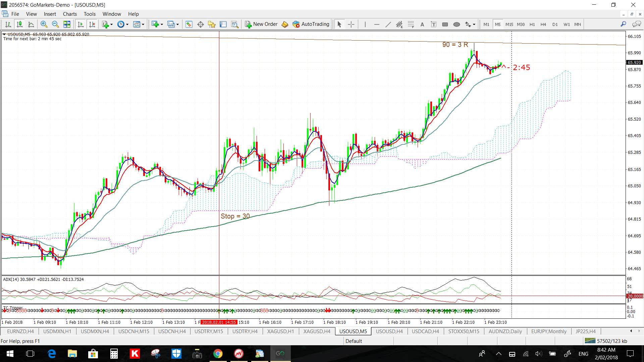Toggle chart shift

tap(92, 24)
